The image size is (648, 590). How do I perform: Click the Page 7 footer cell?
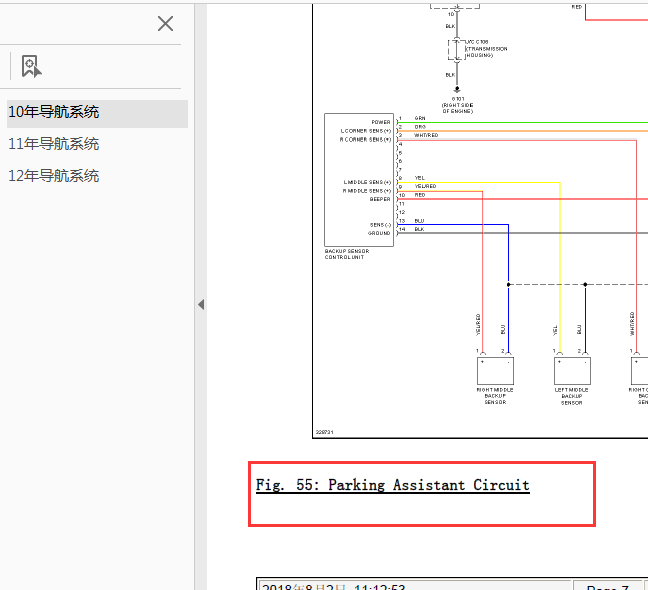pos(610,585)
